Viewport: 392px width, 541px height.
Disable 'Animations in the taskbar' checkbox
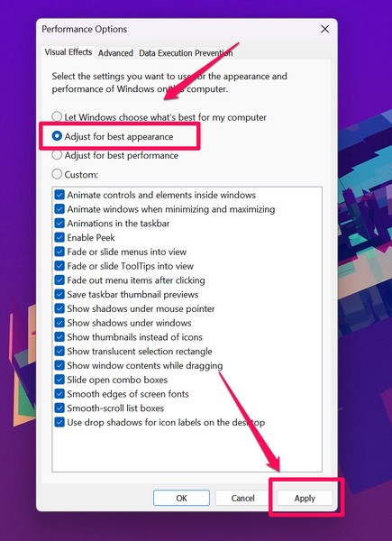point(59,224)
